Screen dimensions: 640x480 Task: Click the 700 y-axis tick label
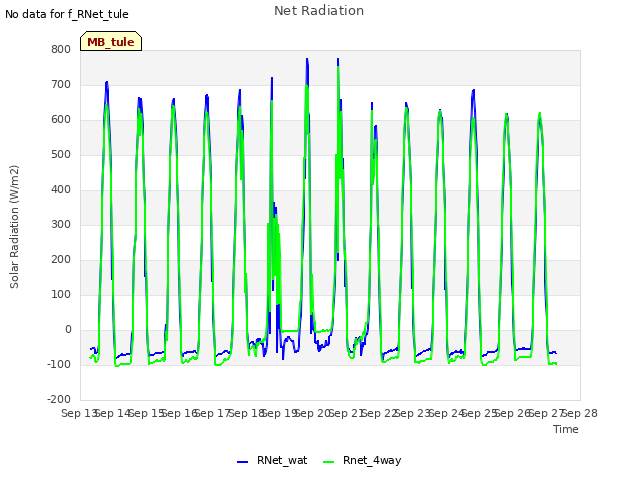[x=61, y=84]
